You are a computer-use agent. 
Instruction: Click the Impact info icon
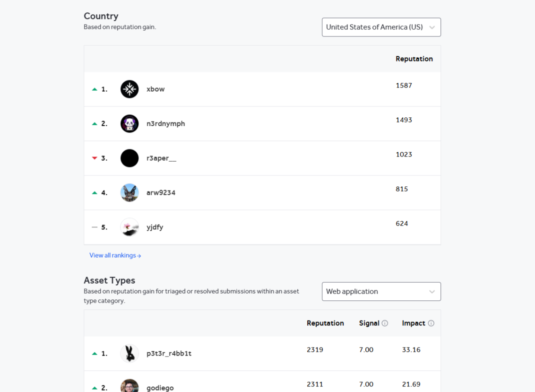pyautogui.click(x=431, y=323)
